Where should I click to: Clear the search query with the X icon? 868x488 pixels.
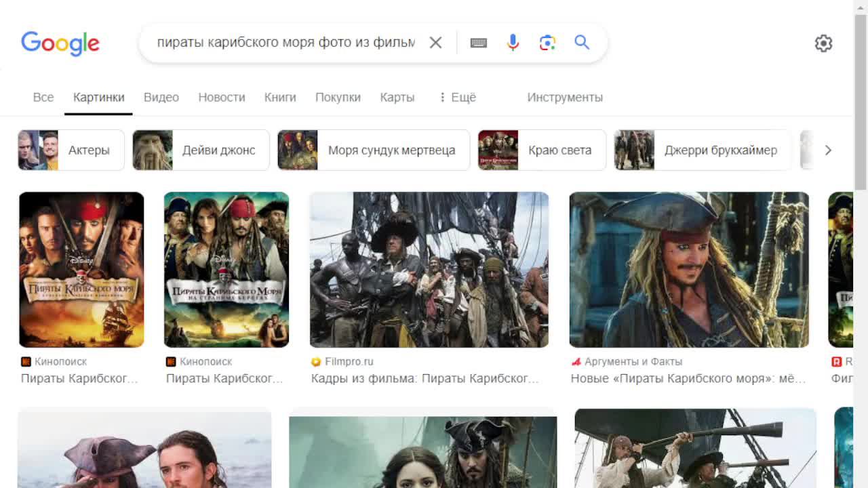pyautogui.click(x=435, y=43)
